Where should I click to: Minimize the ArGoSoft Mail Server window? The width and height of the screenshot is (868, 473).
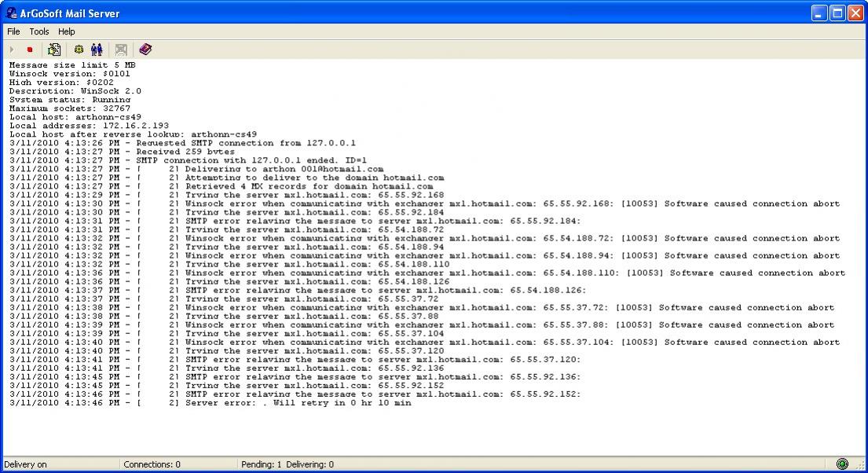click(819, 13)
